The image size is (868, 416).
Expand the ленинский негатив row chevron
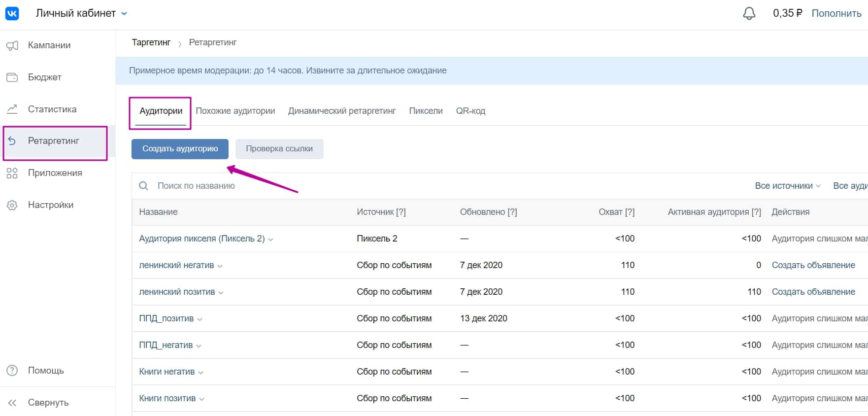tap(220, 266)
